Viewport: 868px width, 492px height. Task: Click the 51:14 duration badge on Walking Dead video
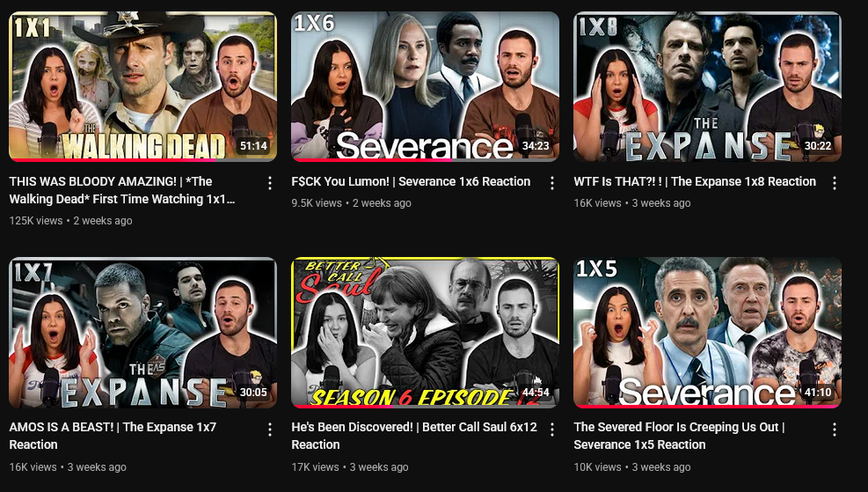[253, 146]
